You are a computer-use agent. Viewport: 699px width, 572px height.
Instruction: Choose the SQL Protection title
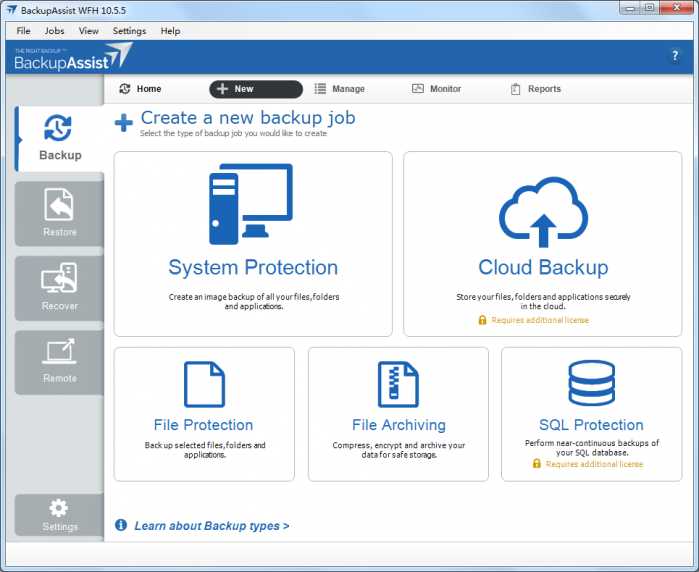(591, 425)
